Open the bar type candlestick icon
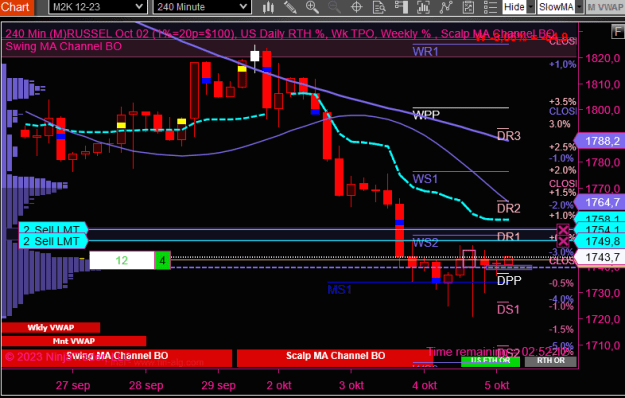This screenshot has height=398, width=625. pyautogui.click(x=268, y=7)
